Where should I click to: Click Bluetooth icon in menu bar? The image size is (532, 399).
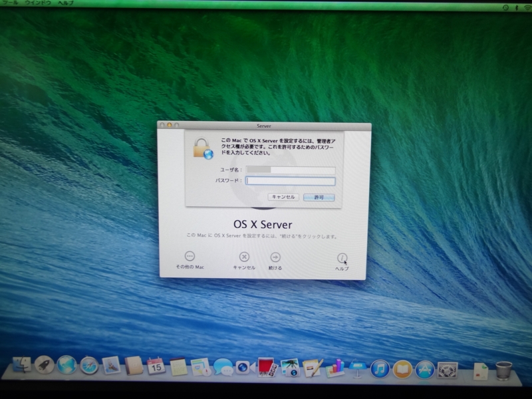(517, 7)
